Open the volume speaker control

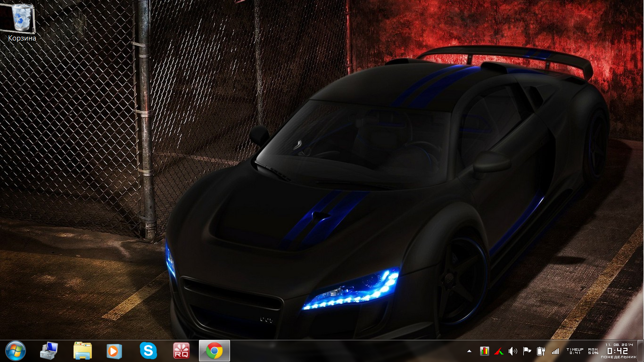(x=513, y=351)
